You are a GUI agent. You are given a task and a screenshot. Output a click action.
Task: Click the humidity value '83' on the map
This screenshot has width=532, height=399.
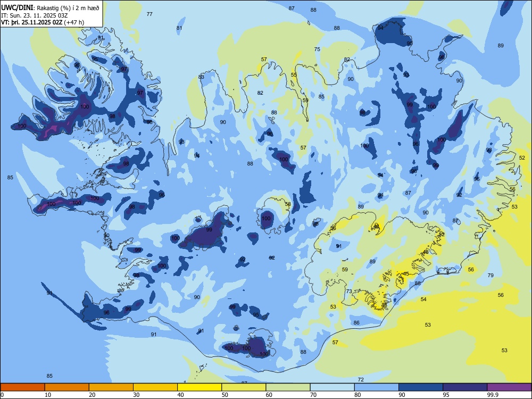pyautogui.click(x=202, y=77)
